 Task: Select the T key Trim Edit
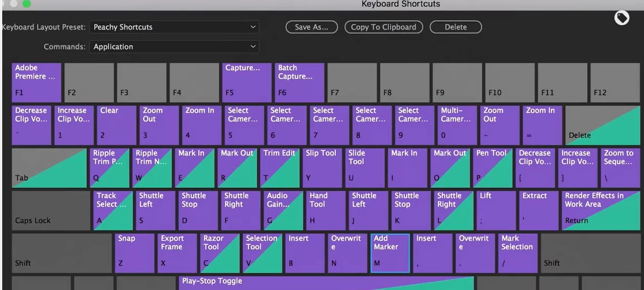pos(280,168)
